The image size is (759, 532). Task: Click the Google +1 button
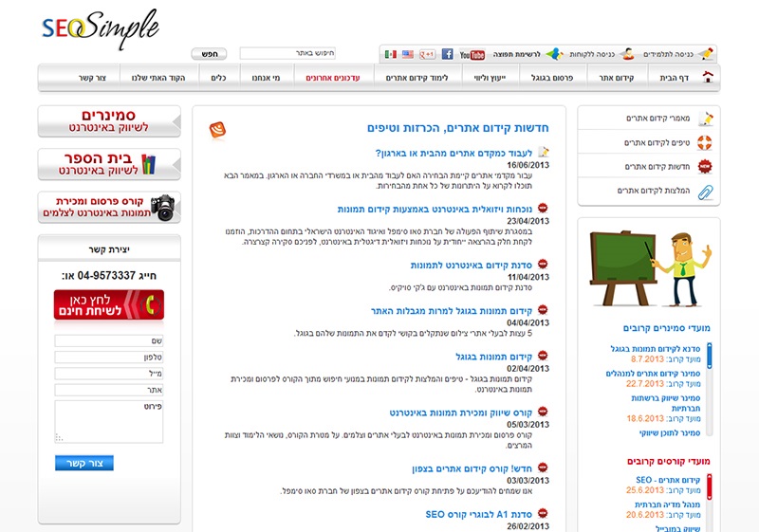[x=427, y=54]
